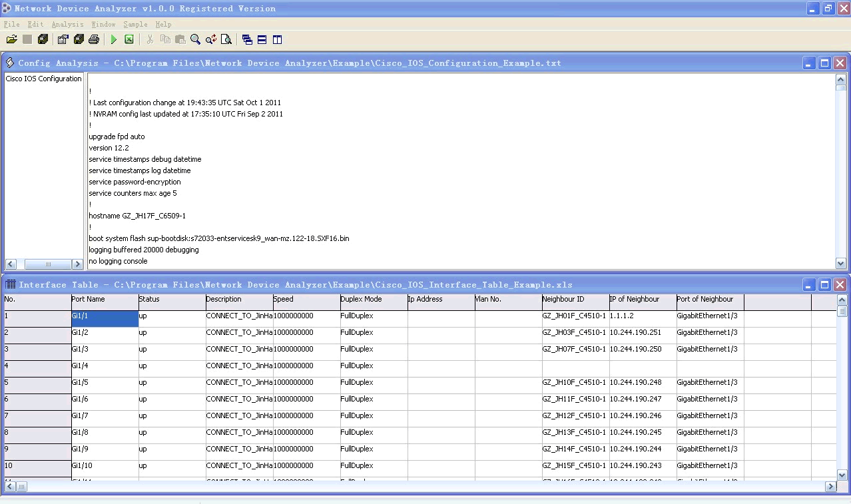Click the Ip Address column header
Image resolution: width=851 pixels, height=504 pixels.
tap(441, 302)
